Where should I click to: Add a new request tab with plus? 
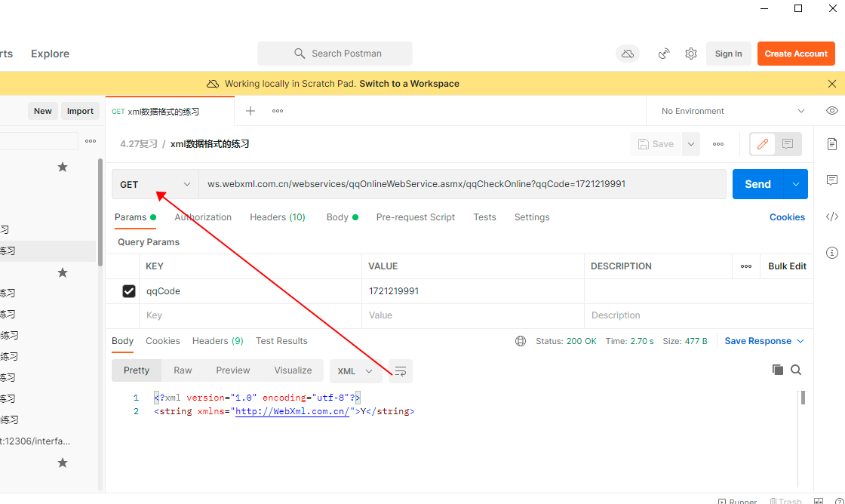point(250,111)
